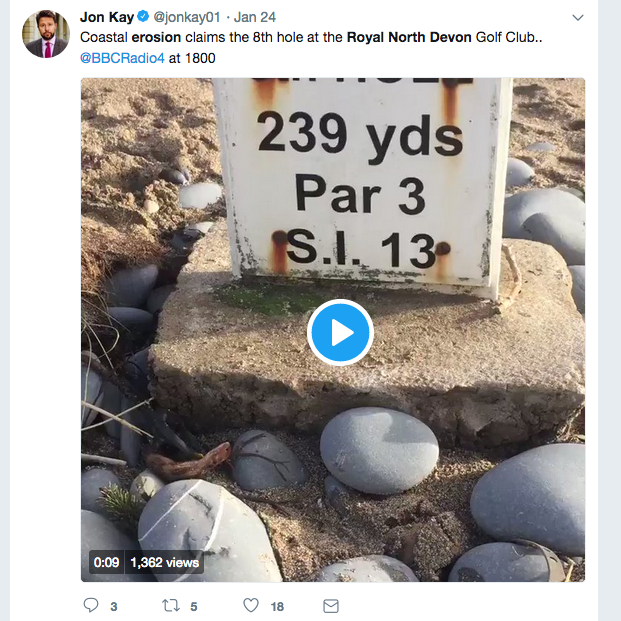Follow the @BBCRadio4 mention link
Screen dimensions: 621x621
coord(121,58)
